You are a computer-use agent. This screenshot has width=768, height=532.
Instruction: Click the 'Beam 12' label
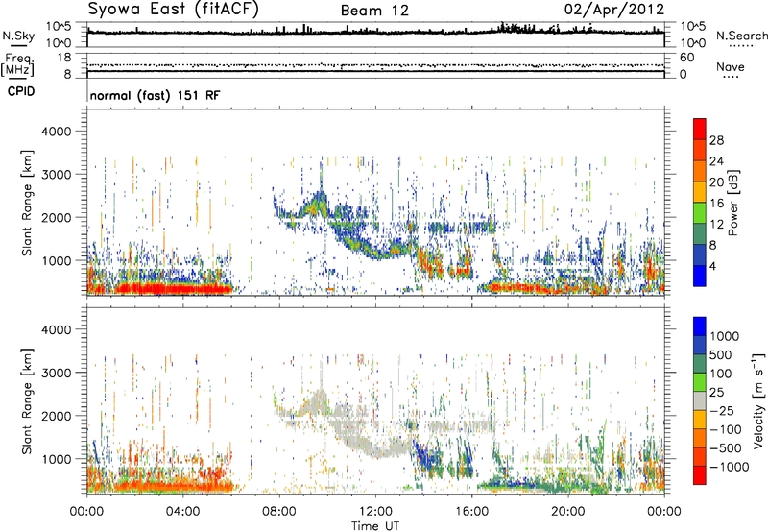pos(374,11)
